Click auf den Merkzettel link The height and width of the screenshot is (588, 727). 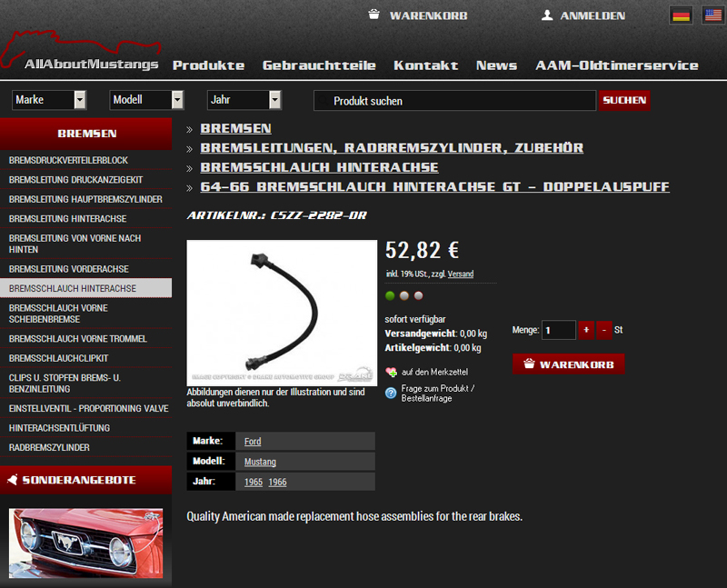click(434, 372)
